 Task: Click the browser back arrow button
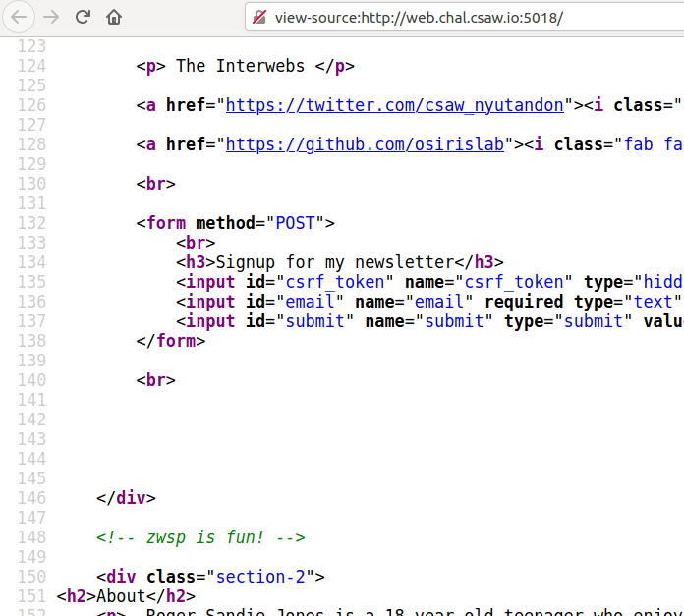pyautogui.click(x=21, y=17)
